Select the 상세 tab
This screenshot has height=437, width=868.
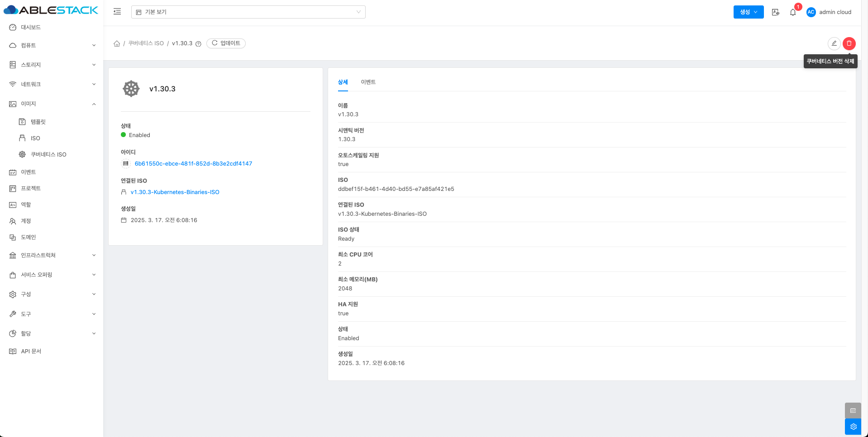pyautogui.click(x=343, y=82)
